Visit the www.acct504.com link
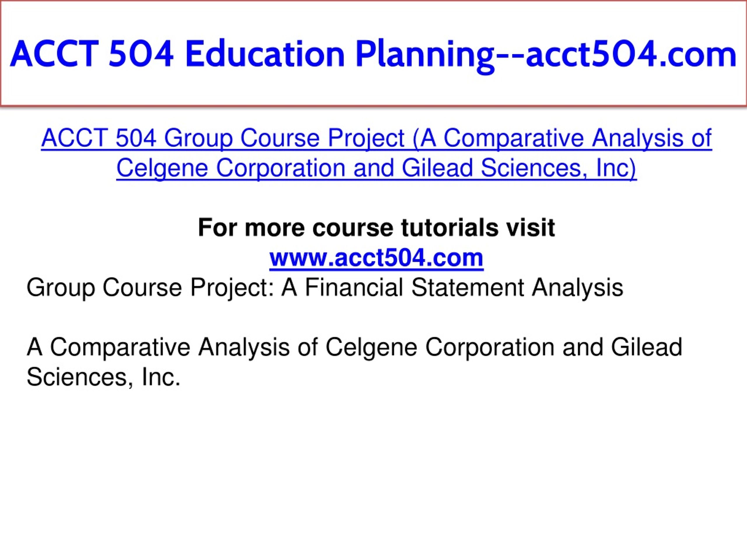The height and width of the screenshot is (560, 747). [376, 258]
